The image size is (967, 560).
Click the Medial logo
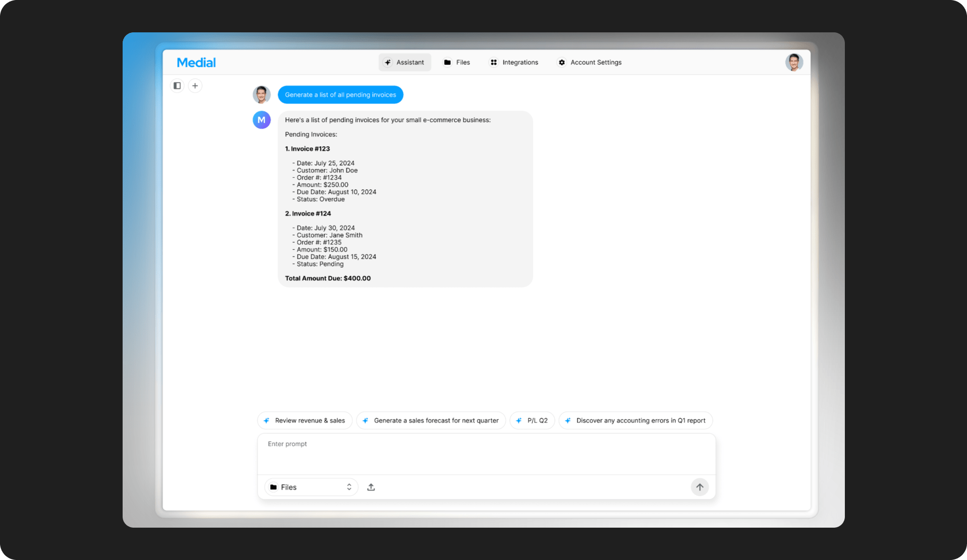coord(196,62)
